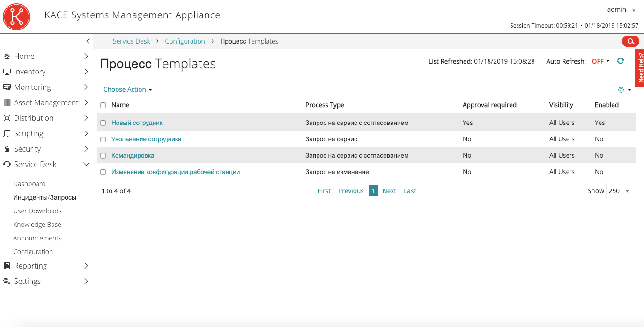Check the box for Новый сотрудник
The height and width of the screenshot is (327, 644).
(x=103, y=123)
